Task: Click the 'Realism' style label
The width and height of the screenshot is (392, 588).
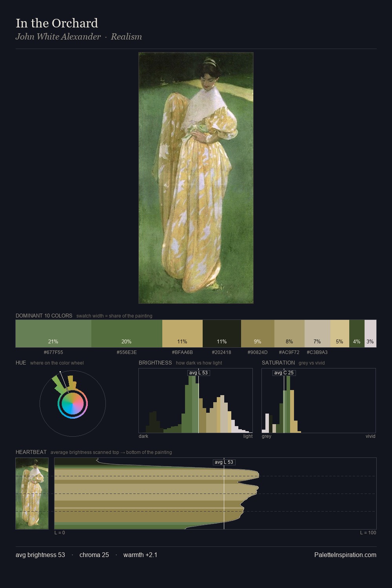Action: (126, 36)
